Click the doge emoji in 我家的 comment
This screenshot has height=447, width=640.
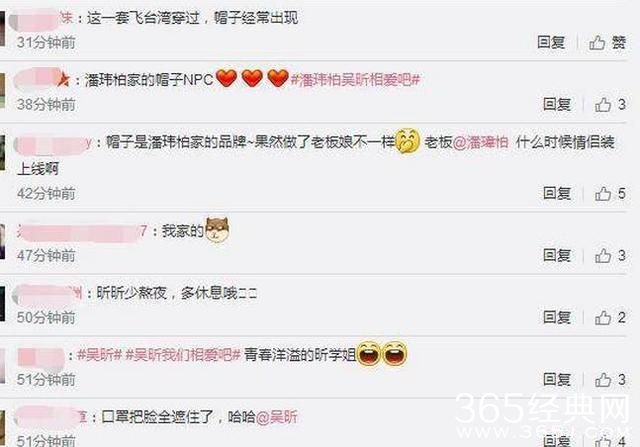tap(217, 230)
